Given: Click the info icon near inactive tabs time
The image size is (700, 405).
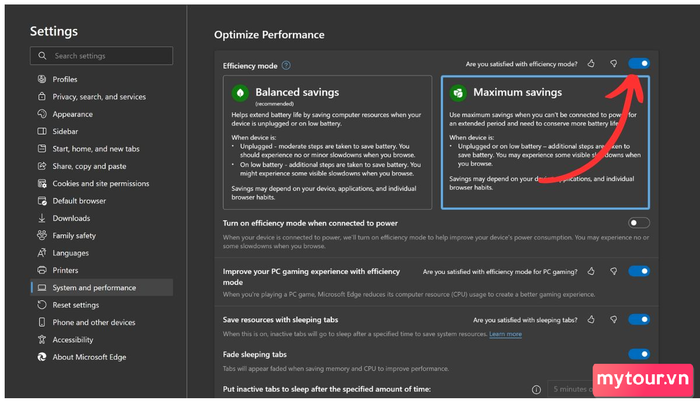Looking at the screenshot, I should (536, 390).
